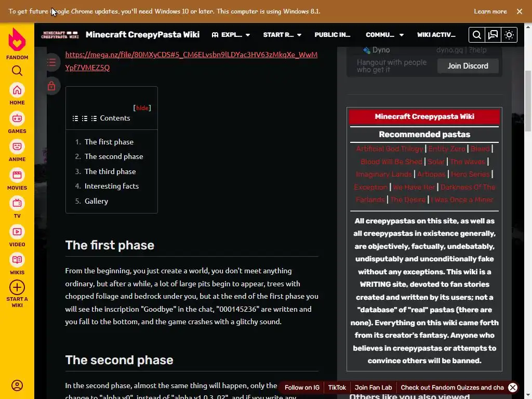Expand the Commu... dropdown menu
This screenshot has height=399, width=532.
(384, 35)
